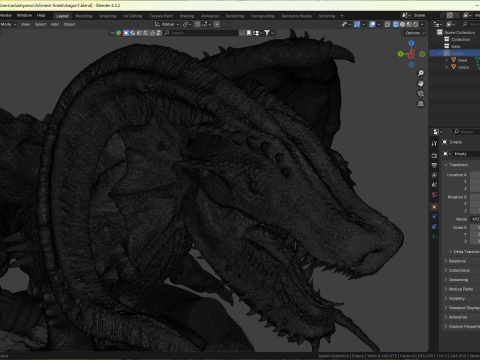Open the object Mode dropdown
480x360 pixels.
[x=8, y=24]
